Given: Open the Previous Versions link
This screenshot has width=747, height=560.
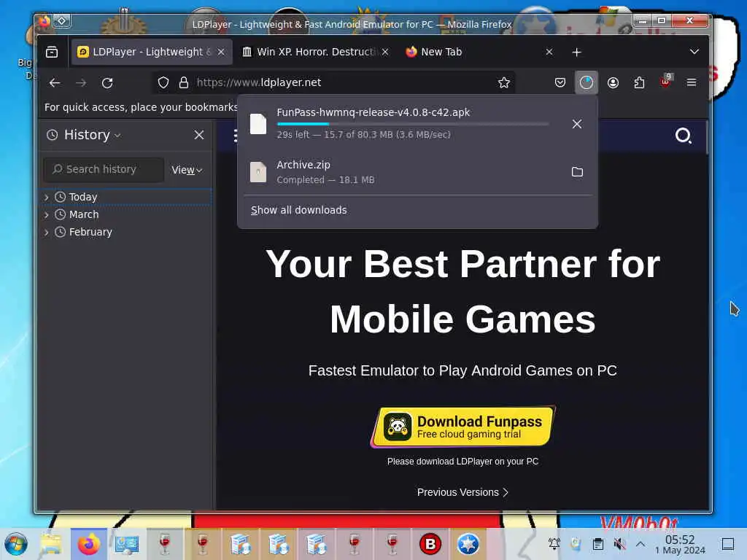Looking at the screenshot, I should [462, 492].
